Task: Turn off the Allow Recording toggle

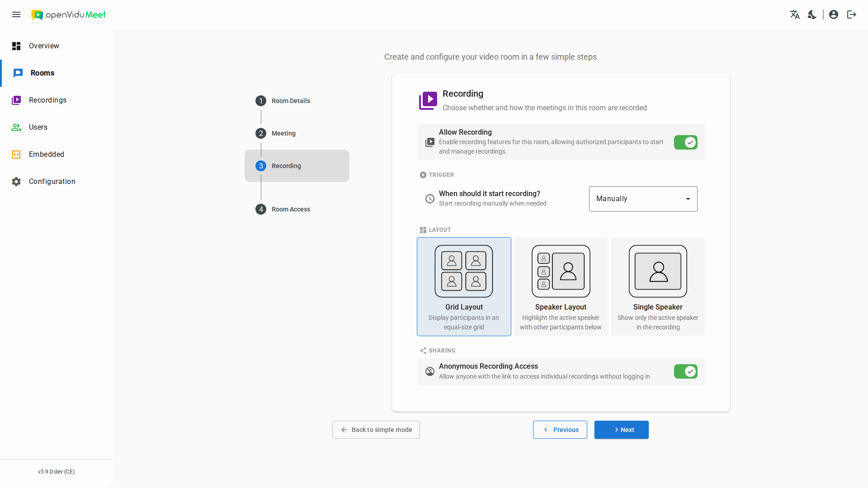Action: click(686, 142)
